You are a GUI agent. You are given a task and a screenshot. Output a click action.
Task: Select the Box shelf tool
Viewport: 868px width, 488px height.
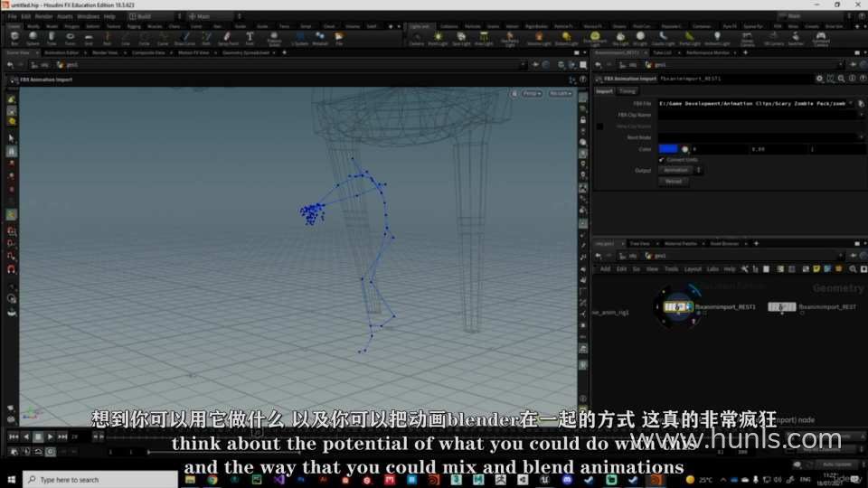pos(14,38)
